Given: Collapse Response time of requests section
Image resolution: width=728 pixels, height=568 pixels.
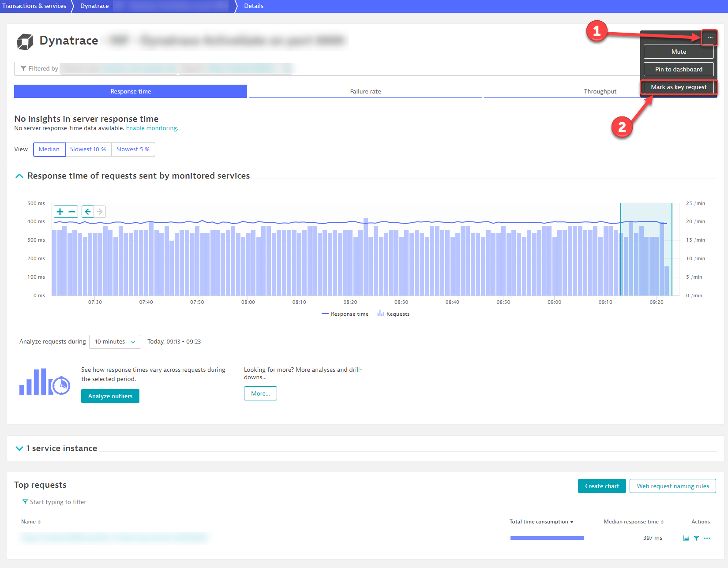Looking at the screenshot, I should click(x=19, y=176).
